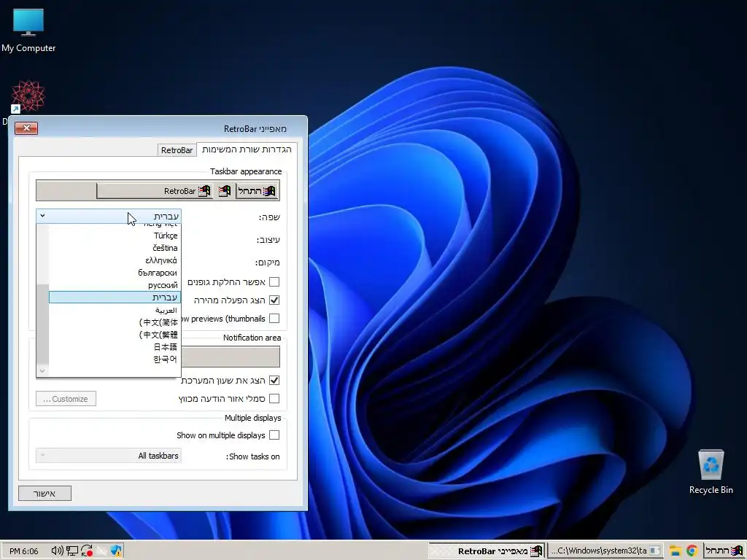This screenshot has width=747, height=560.
Task: Toggle the window previews (thumbnails) checkbox
Action: point(274,318)
